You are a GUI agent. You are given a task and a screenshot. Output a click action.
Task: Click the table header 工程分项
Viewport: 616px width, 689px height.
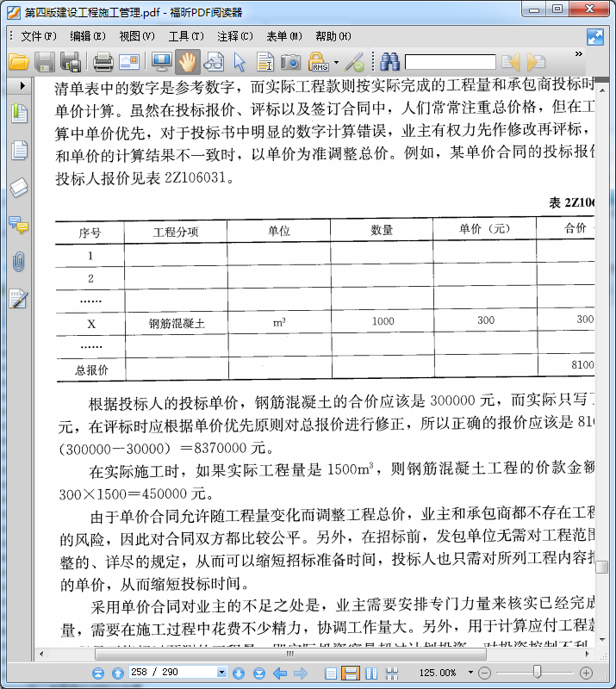coord(176,232)
